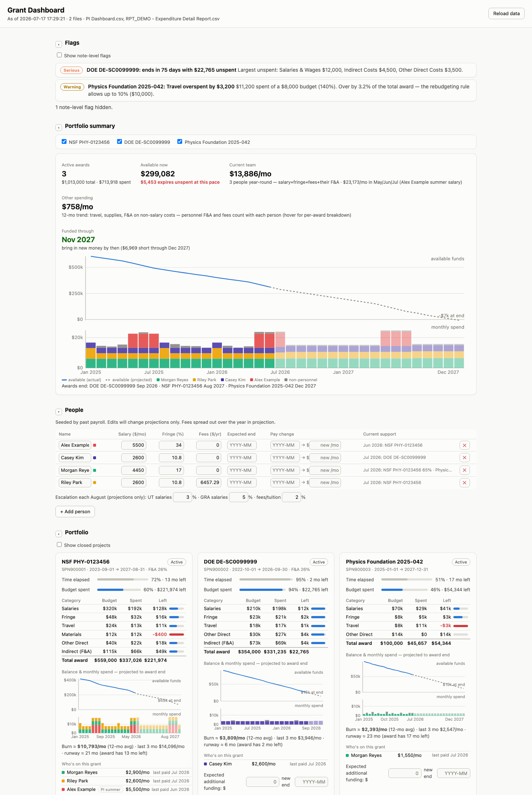Screen dimensions: 532x795
Task: Click Alex Example's red color swatch
Action: pyautogui.click(x=95, y=445)
